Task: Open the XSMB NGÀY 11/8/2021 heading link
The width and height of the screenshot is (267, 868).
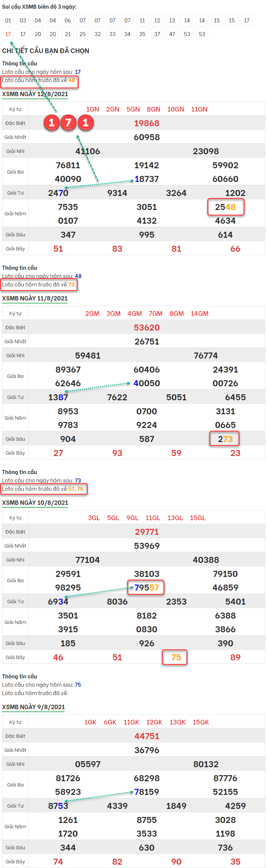Action: tap(35, 298)
